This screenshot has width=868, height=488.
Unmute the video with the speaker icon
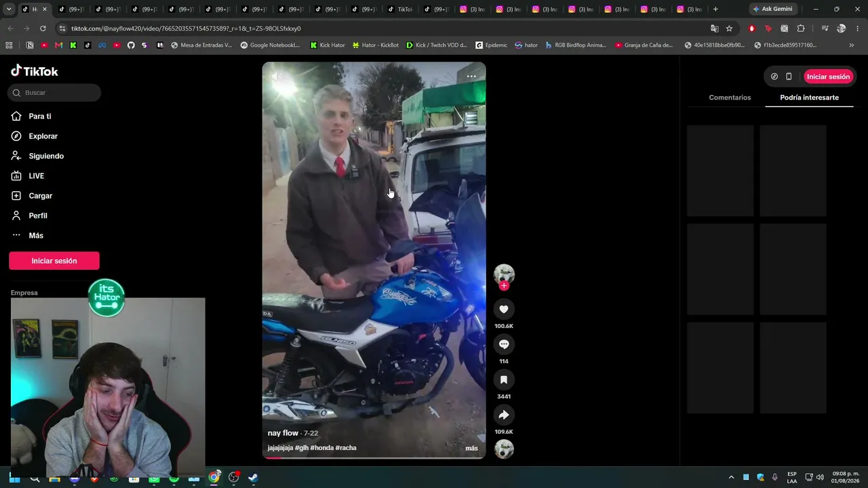277,76
